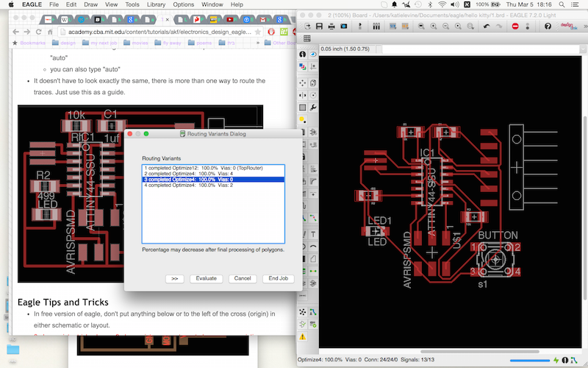Screen dimensions: 588x368
Task: Select the Ratsnest tool
Action: [303, 311]
